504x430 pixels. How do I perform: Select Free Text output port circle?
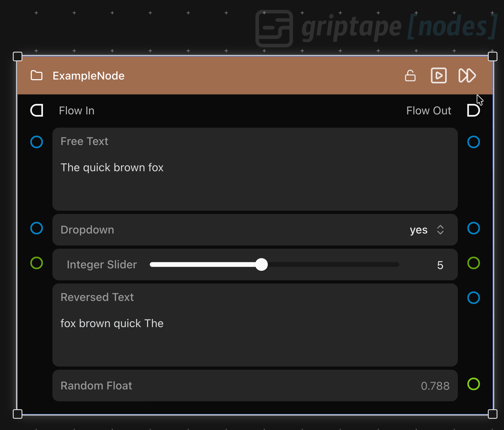[474, 142]
